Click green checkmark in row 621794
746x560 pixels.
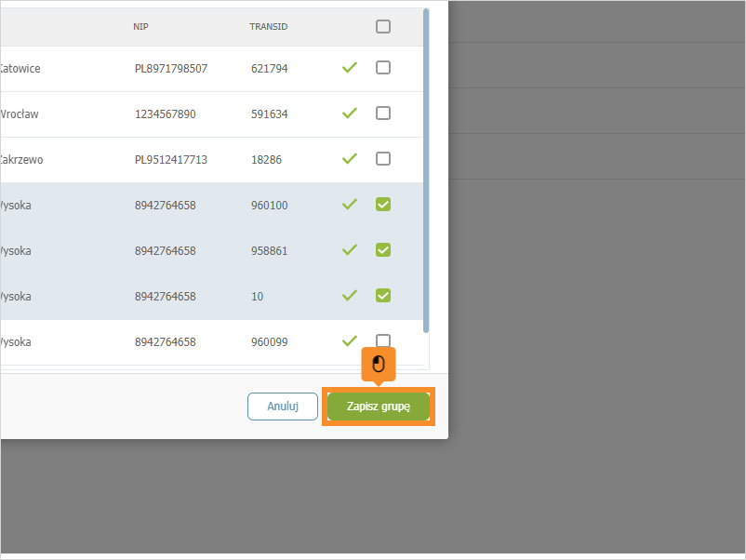[350, 68]
